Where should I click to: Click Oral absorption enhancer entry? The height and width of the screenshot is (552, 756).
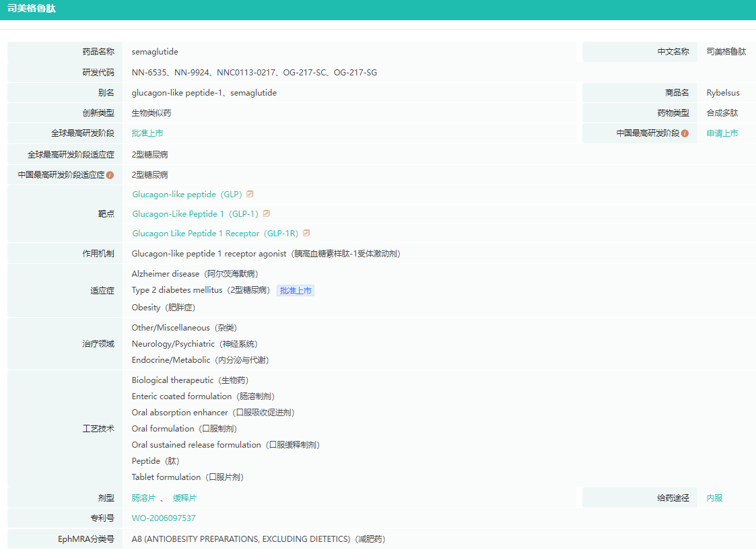coord(213,412)
